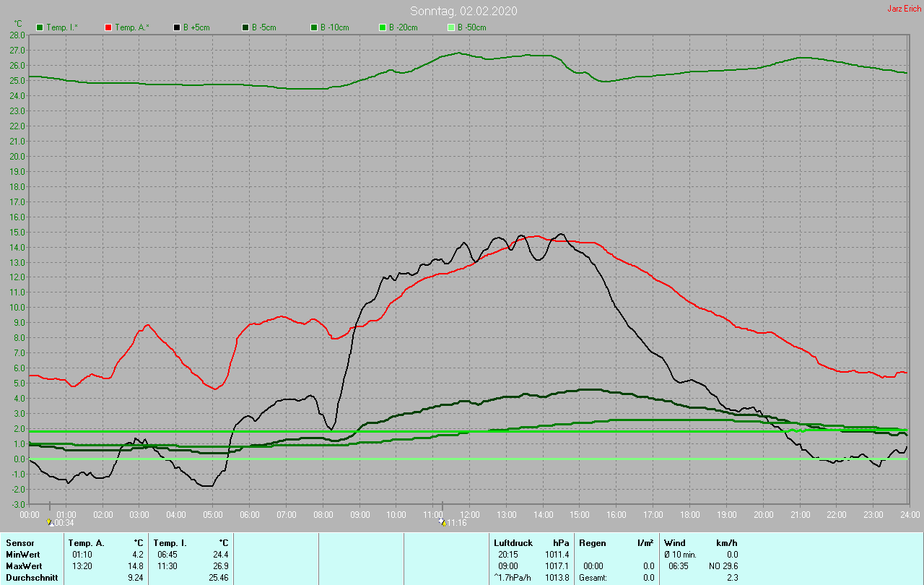
Task: Click the 12:00 label on time axis
Action: [x=470, y=514]
